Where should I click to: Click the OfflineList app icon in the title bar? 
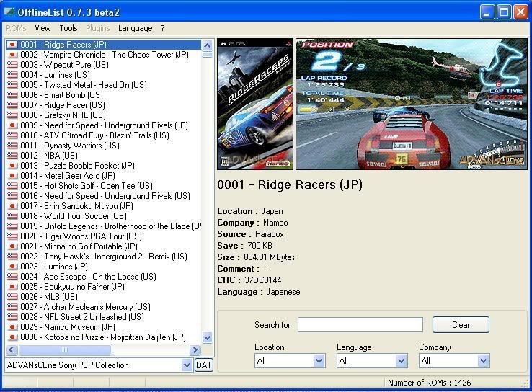pos(9,12)
